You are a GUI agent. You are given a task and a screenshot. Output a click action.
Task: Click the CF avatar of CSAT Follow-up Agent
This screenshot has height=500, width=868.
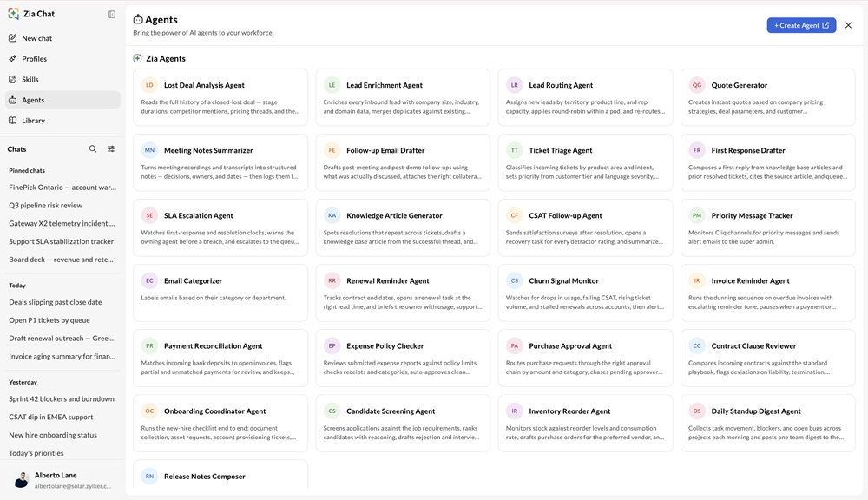click(x=514, y=215)
